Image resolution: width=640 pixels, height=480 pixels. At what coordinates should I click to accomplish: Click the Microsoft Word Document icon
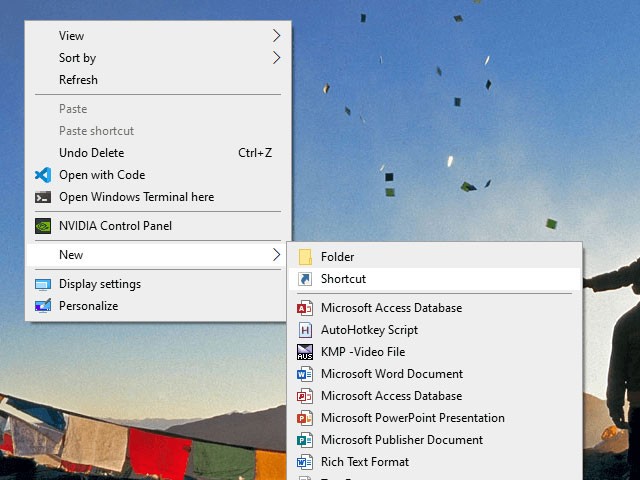pyautogui.click(x=305, y=374)
